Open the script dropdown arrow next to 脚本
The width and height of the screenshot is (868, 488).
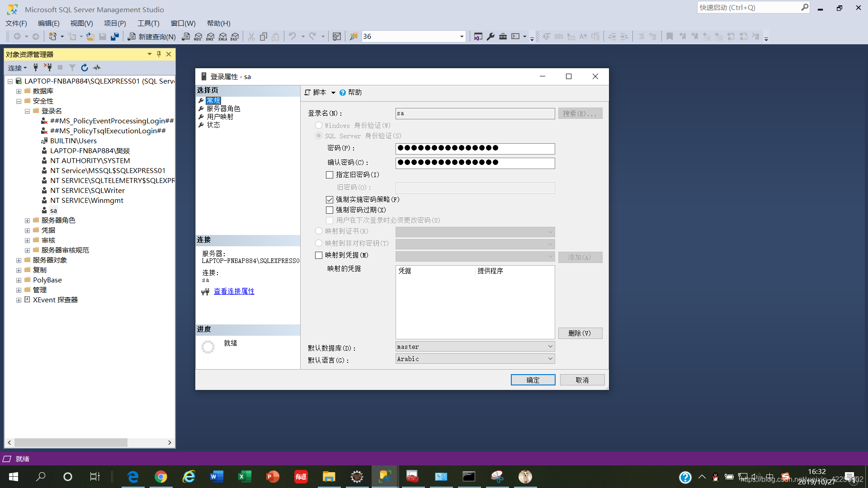click(333, 93)
